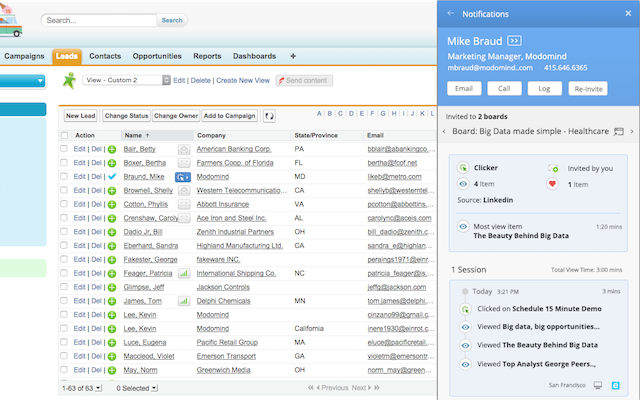Click the back arrow in Notifications header
This screenshot has height=400, width=640.
450,13
